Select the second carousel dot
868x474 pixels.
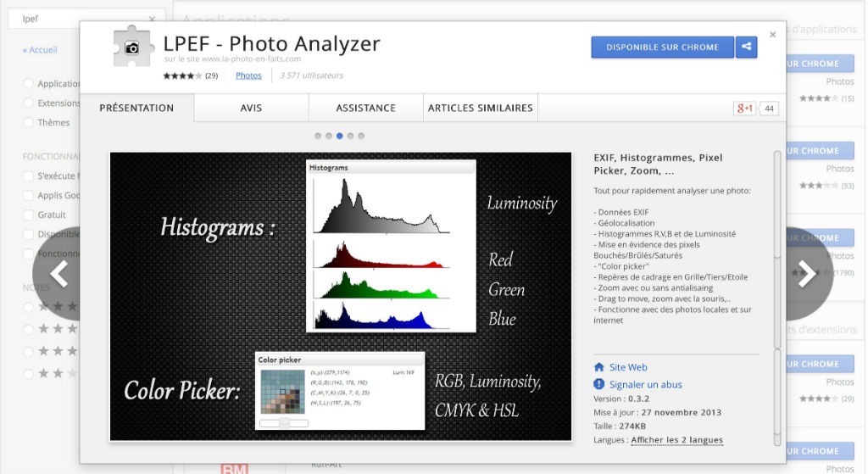point(329,136)
